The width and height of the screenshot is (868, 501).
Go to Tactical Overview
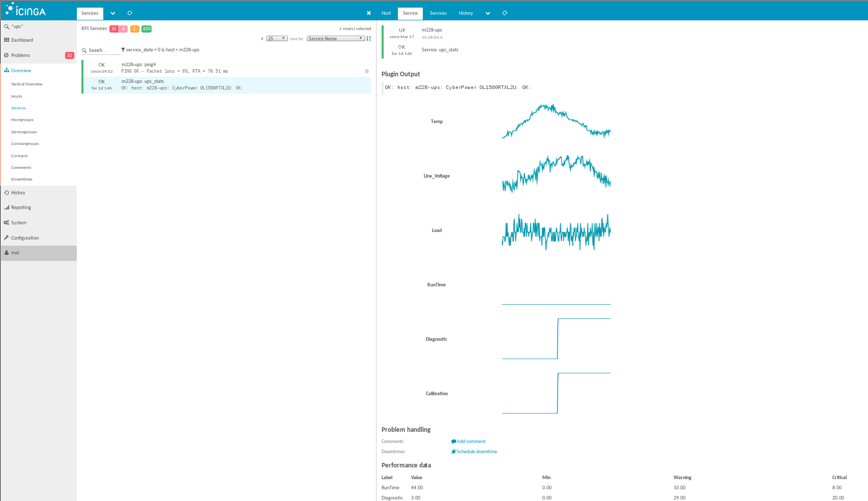27,84
